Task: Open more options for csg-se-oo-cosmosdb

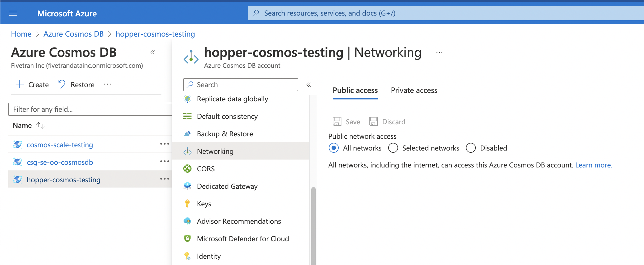Action: 165,161
